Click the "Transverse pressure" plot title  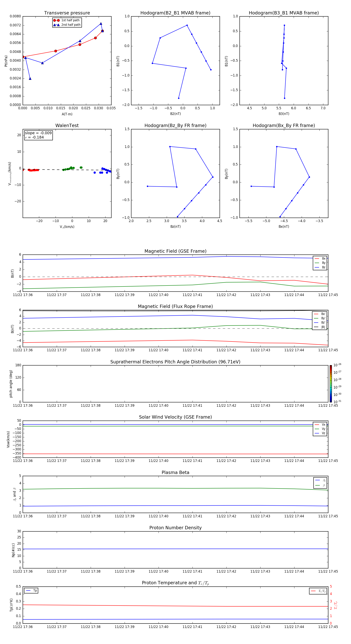[x=67, y=13]
